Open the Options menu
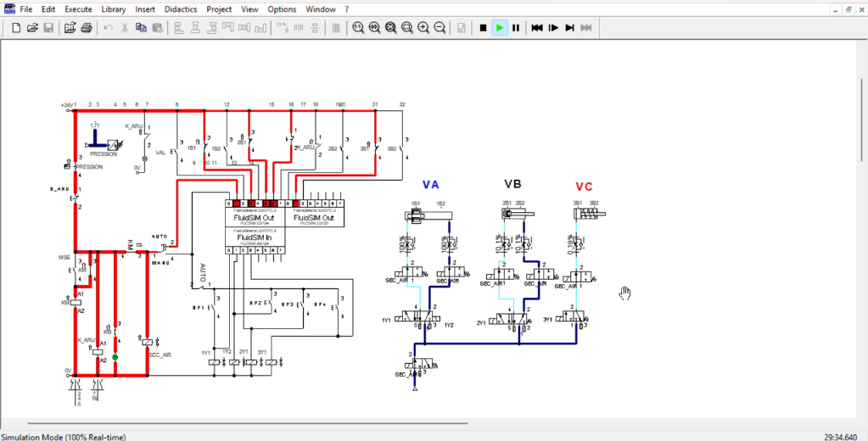The width and height of the screenshot is (868, 441). 282,9
